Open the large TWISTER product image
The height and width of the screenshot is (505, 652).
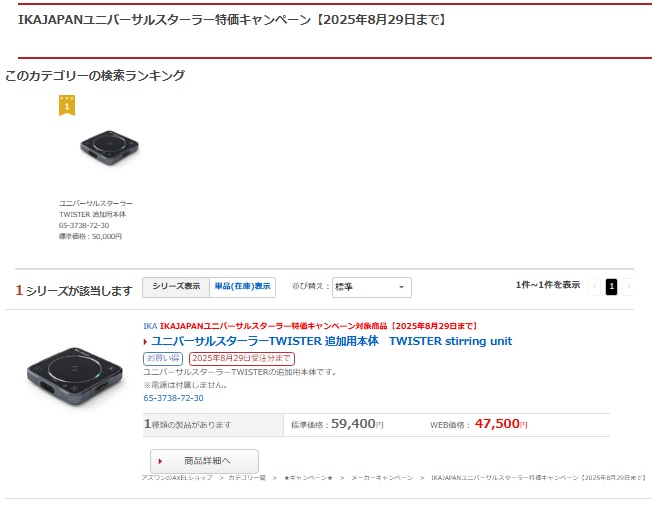[75, 376]
